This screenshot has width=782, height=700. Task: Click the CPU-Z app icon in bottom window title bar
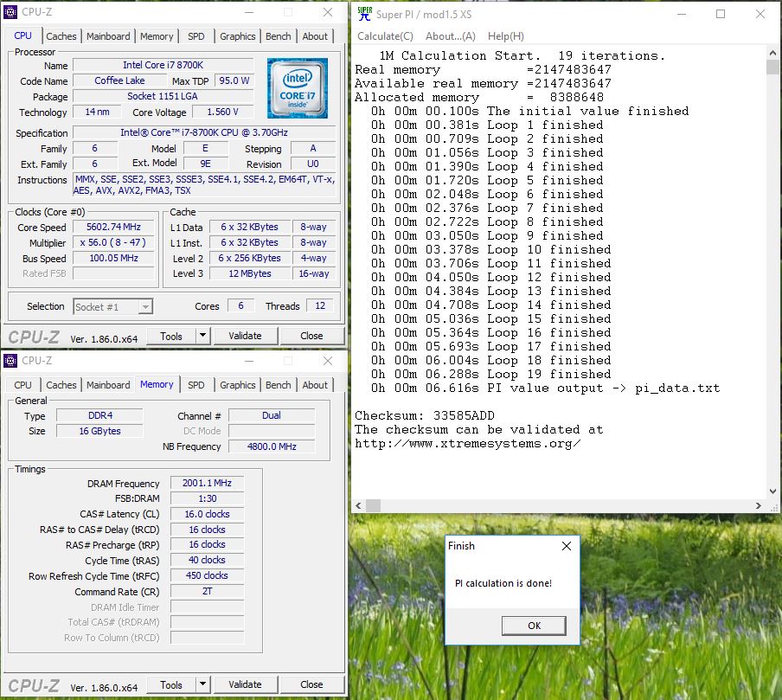pyautogui.click(x=10, y=360)
